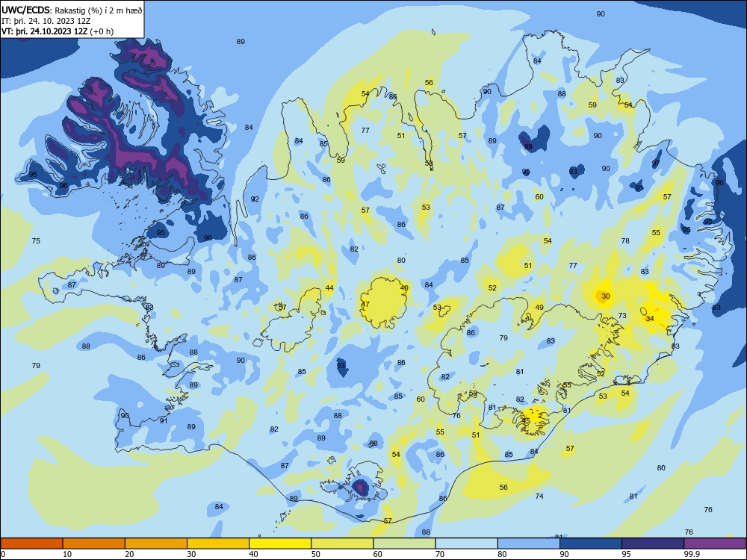Choose the 90–95 dark blue legend swatch
This screenshot has width=747, height=560.
[x=591, y=544]
